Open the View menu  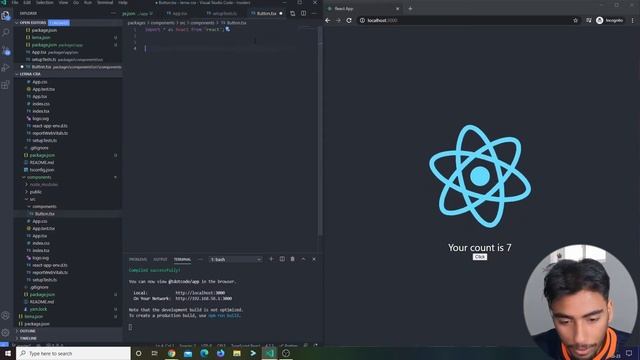(64, 2)
